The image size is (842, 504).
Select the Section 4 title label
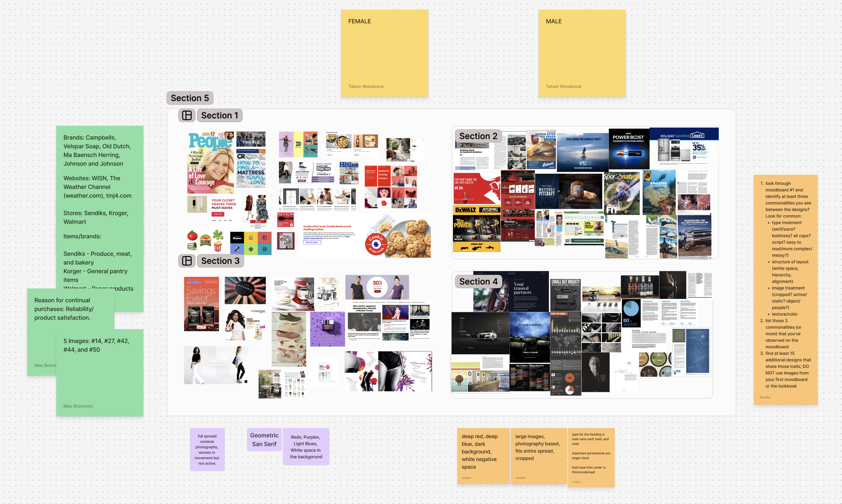(478, 281)
